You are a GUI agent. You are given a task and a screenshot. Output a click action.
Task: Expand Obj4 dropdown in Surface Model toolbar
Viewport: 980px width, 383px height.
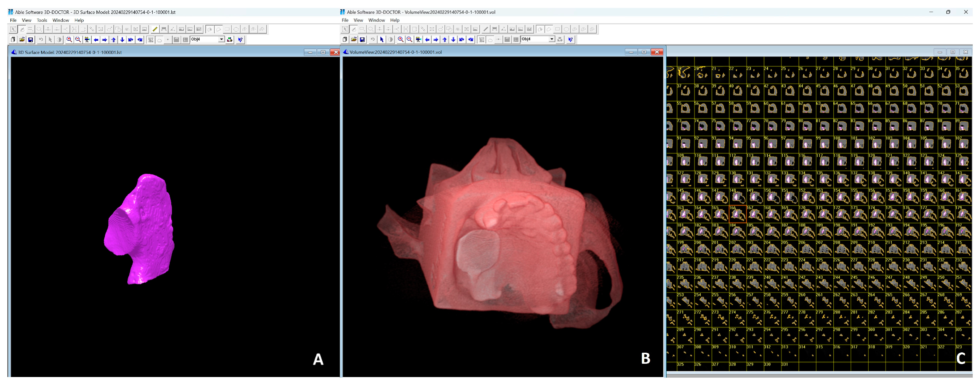tap(222, 39)
